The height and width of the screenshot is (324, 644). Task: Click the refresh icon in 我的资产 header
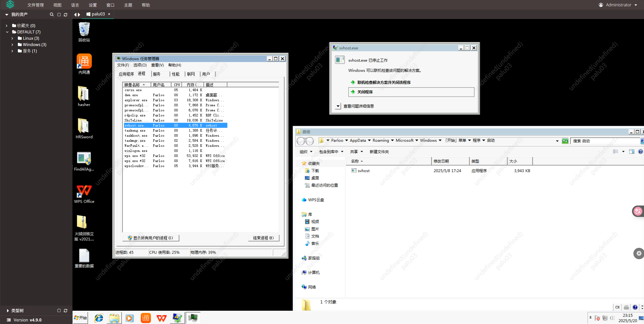point(65,14)
